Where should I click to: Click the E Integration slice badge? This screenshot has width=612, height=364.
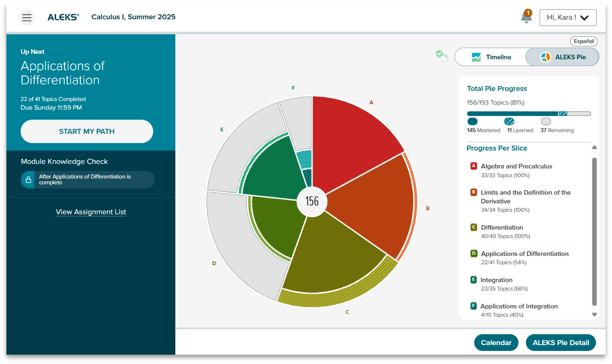(x=473, y=280)
